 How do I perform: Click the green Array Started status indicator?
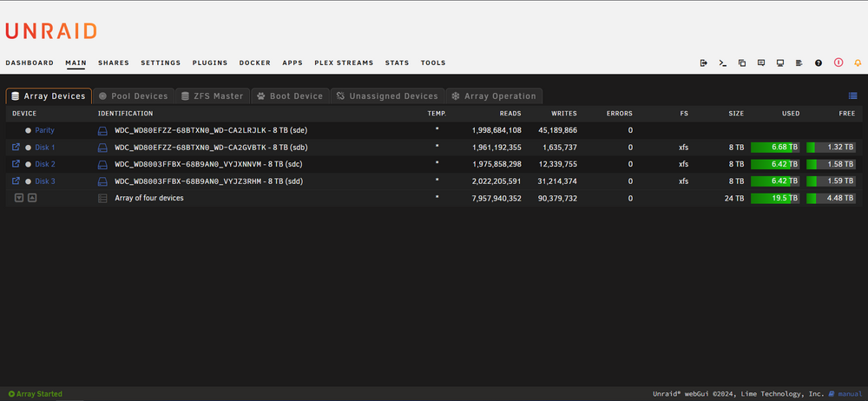point(36,394)
